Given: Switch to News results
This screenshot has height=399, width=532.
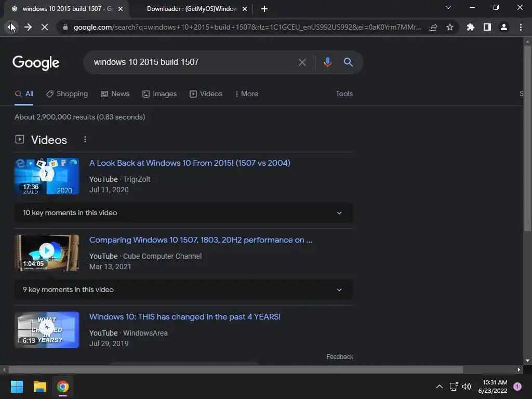Looking at the screenshot, I should coord(115,94).
